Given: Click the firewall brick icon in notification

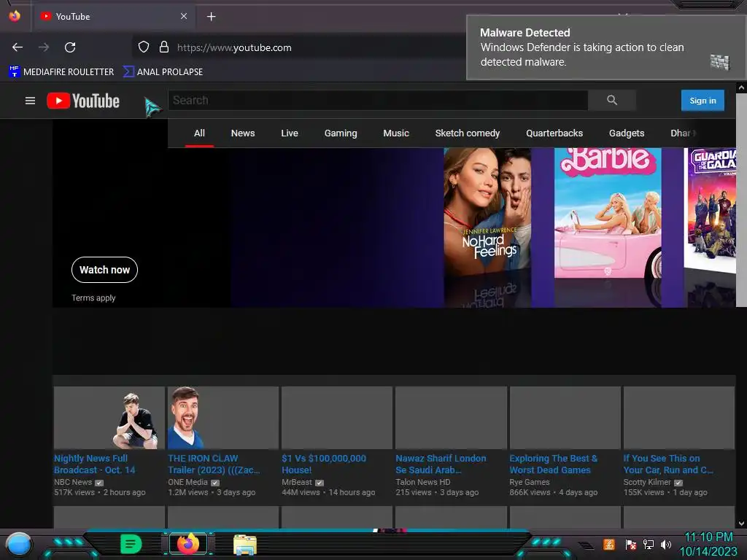Looking at the screenshot, I should 719,62.
